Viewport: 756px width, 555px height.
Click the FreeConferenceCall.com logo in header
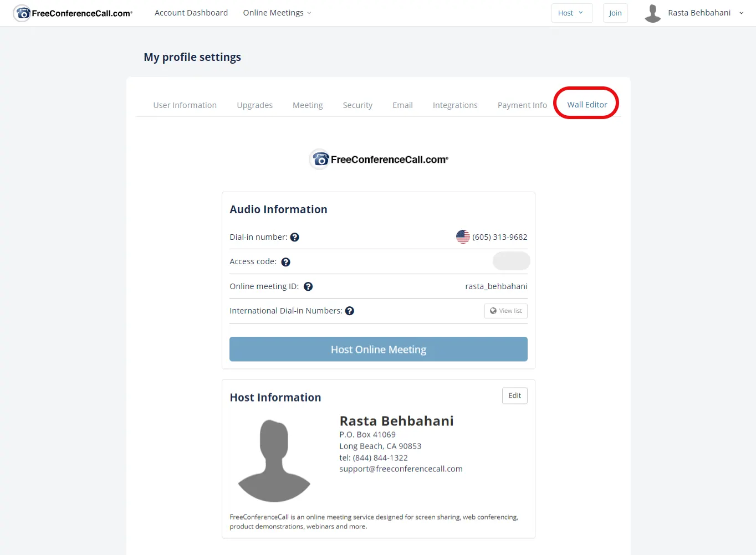pos(73,13)
